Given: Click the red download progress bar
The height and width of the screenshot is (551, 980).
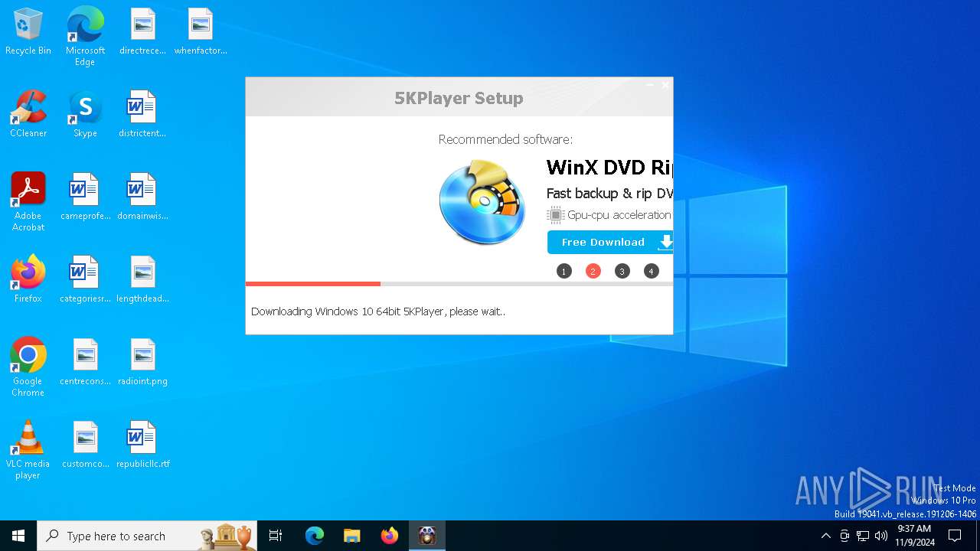Looking at the screenshot, I should point(312,284).
